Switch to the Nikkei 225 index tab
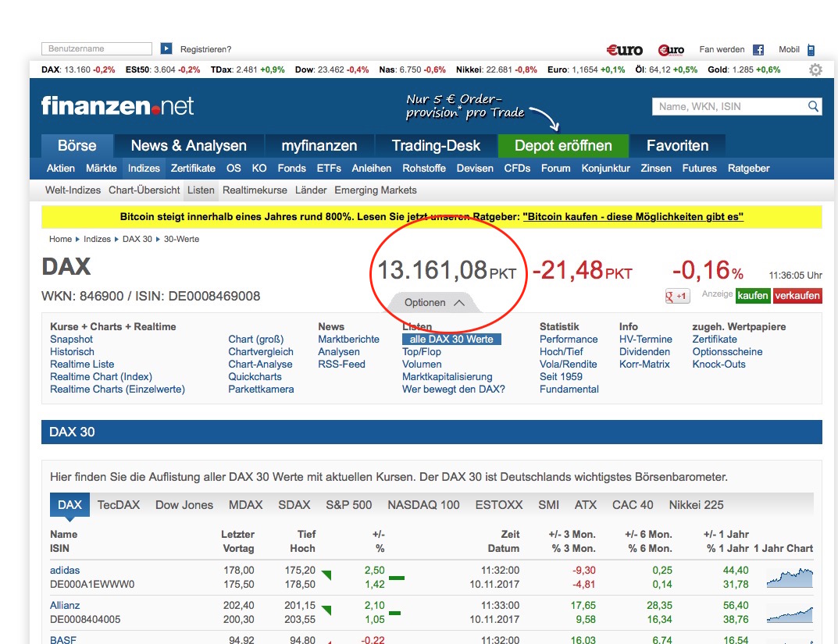 (696, 504)
